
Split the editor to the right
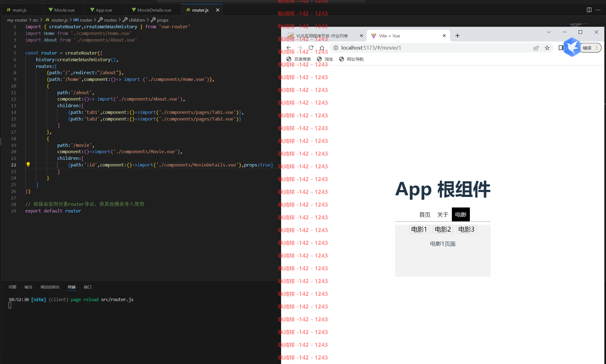pos(589,10)
